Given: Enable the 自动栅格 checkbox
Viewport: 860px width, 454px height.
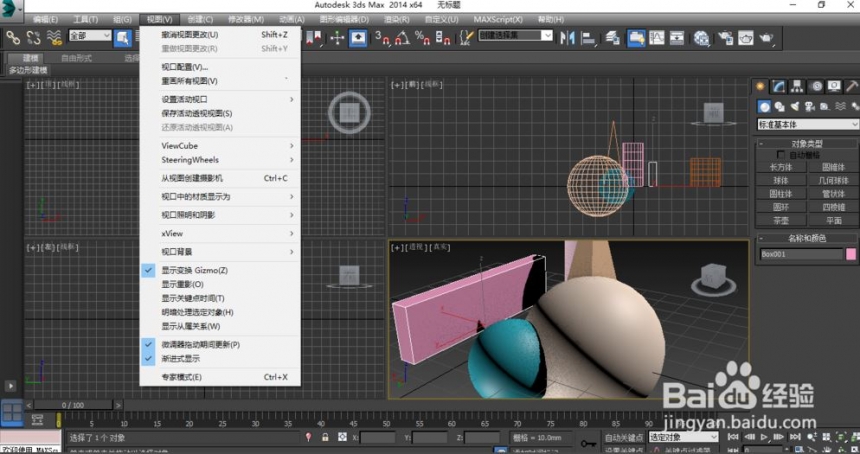Looking at the screenshot, I should point(780,155).
